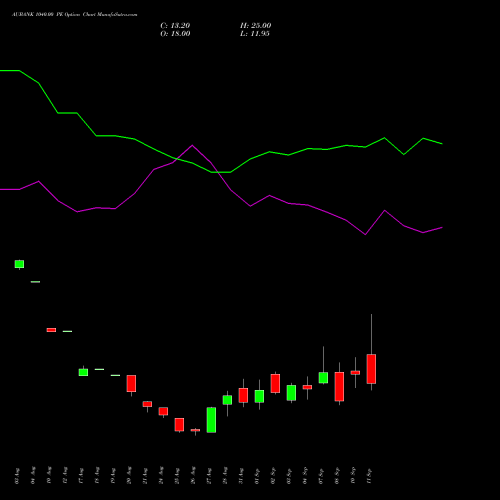Click the 17 Aug date label
This screenshot has height=500, width=500.
coord(81,475)
